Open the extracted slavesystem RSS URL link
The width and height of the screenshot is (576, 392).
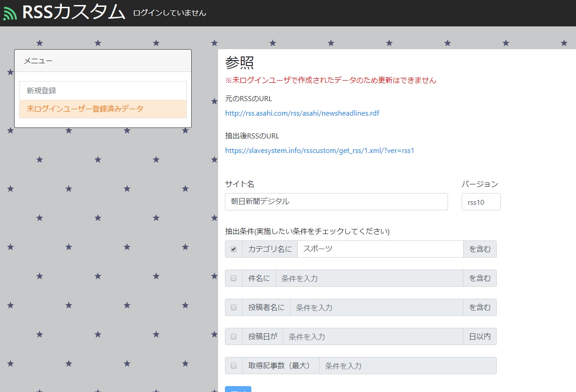(x=319, y=151)
